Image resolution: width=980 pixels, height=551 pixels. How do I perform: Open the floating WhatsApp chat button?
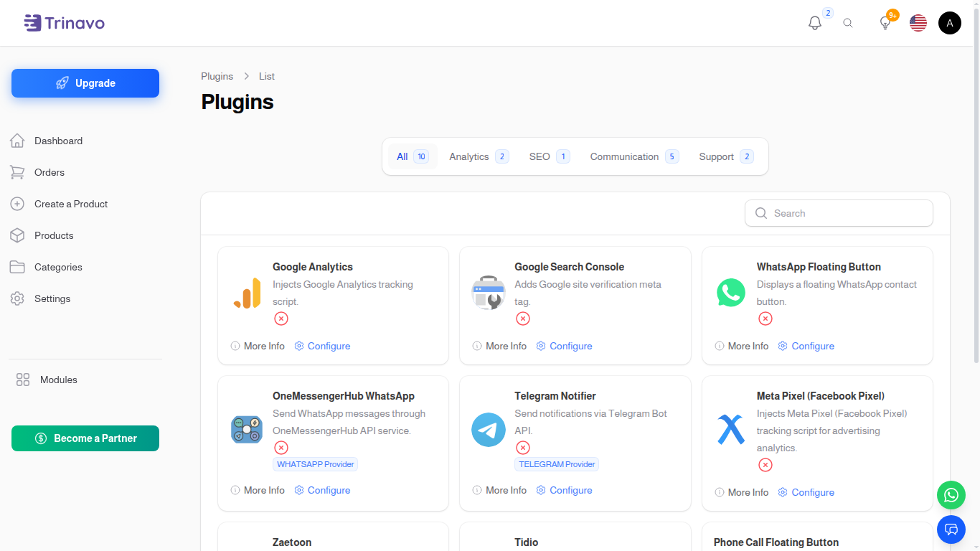pyautogui.click(x=951, y=495)
